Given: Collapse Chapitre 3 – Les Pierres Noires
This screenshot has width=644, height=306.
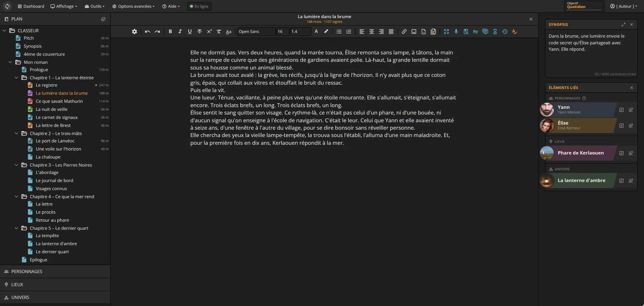Looking at the screenshot, I should 16,165.
